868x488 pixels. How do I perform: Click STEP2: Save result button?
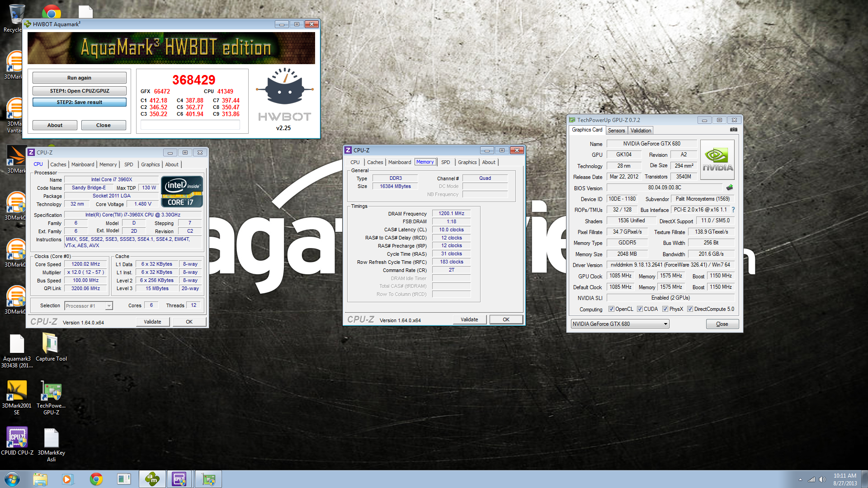(x=79, y=102)
